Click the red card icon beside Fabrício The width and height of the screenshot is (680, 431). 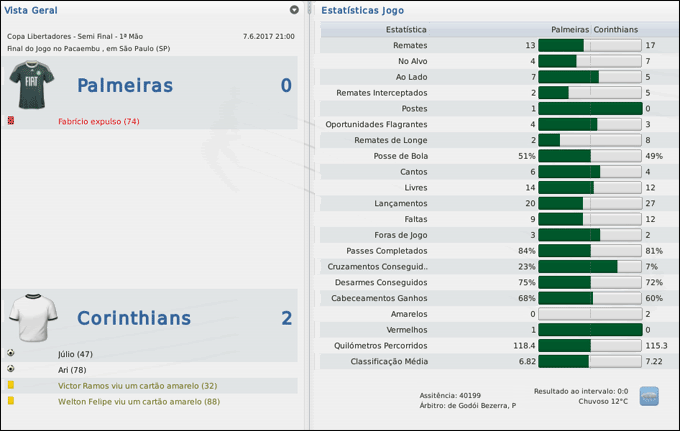(11, 121)
